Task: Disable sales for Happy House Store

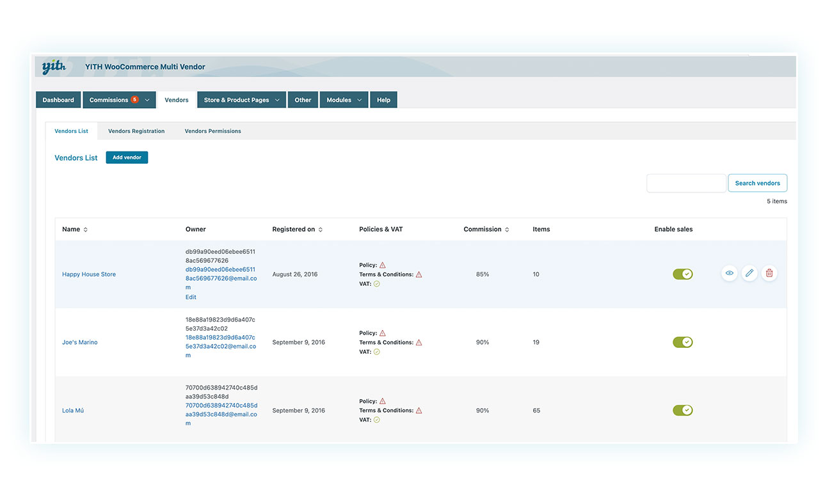Action: (682, 273)
